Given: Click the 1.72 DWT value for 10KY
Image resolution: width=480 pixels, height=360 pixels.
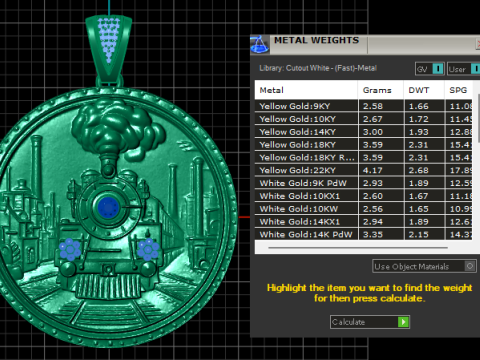Looking at the screenshot, I should click(418, 119).
